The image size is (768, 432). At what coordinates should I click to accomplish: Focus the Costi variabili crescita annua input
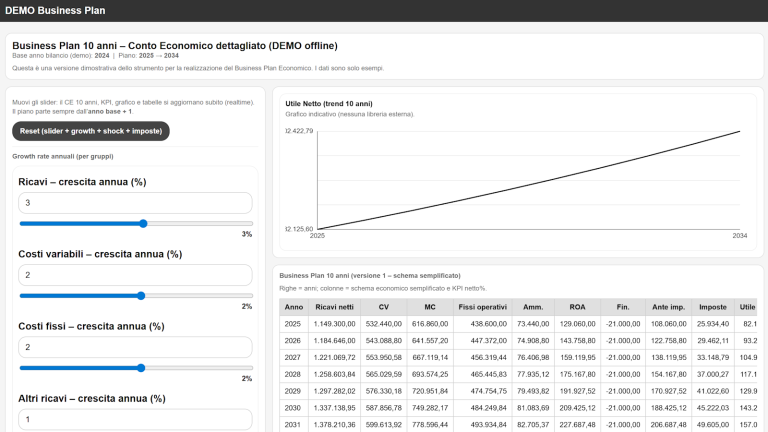[135, 275]
